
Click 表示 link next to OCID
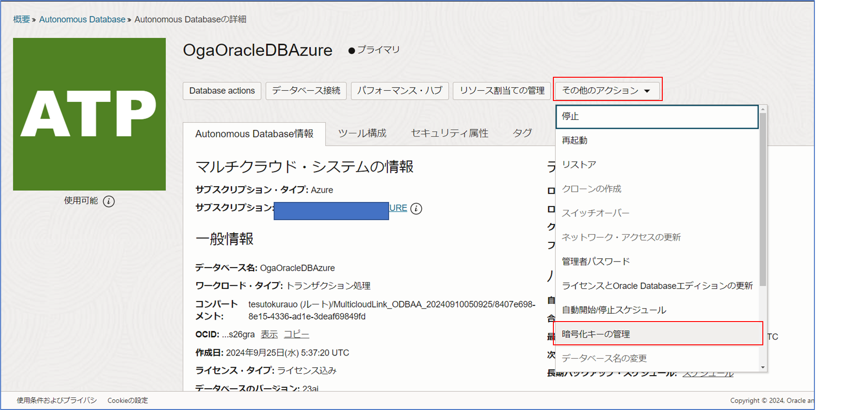tap(269, 335)
